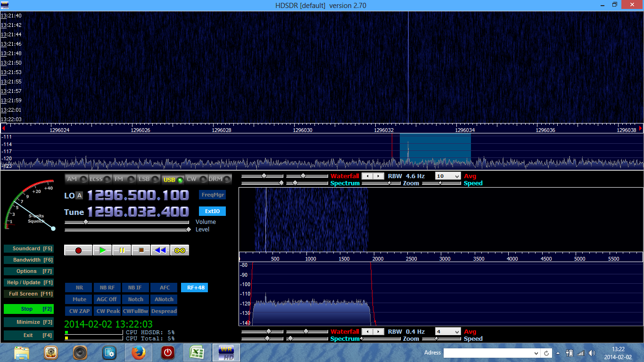Open Help / Update [F1]
This screenshot has height=362, width=644.
pos(28,282)
